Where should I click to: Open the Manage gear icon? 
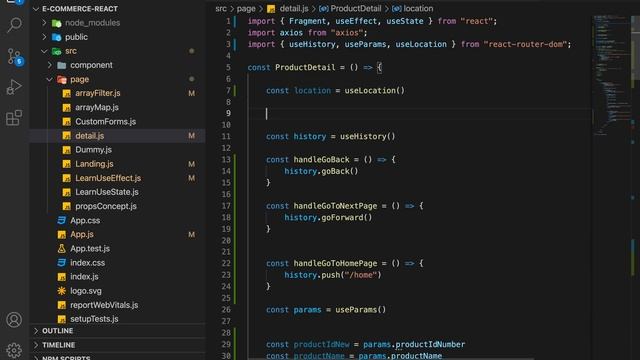[14, 350]
